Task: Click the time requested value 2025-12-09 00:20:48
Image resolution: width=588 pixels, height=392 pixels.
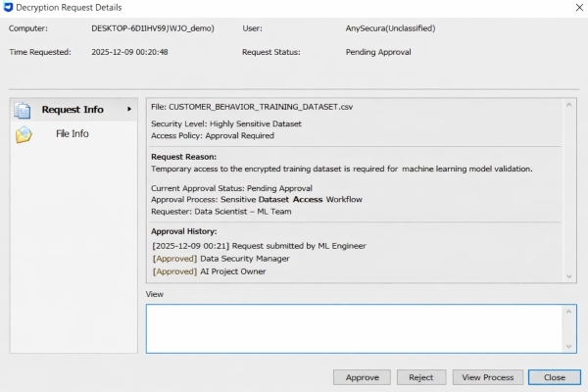Action: point(129,52)
